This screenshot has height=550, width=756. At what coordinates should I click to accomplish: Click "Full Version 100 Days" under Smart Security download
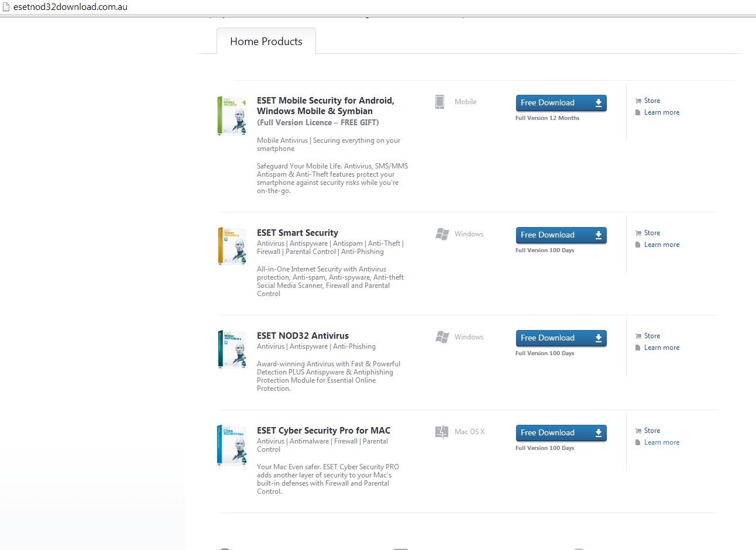click(545, 250)
